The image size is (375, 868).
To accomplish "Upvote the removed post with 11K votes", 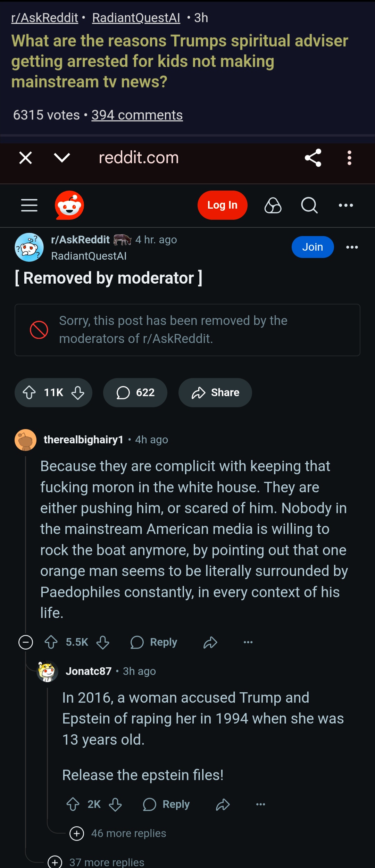I will point(30,393).
